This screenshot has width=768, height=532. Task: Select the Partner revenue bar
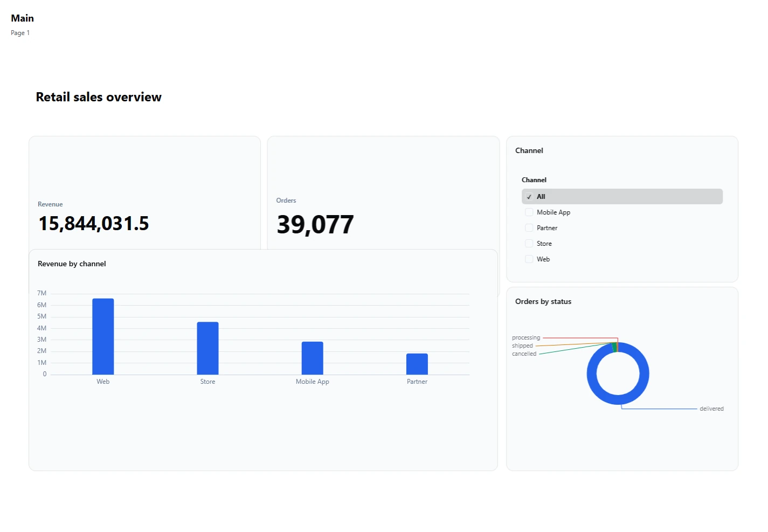pyautogui.click(x=417, y=364)
